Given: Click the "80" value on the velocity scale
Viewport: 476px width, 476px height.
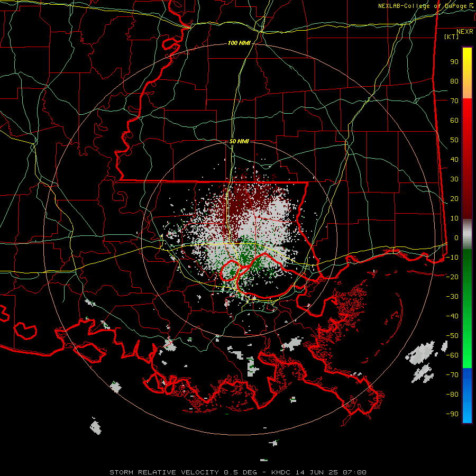Looking at the screenshot, I should pyautogui.click(x=454, y=81).
